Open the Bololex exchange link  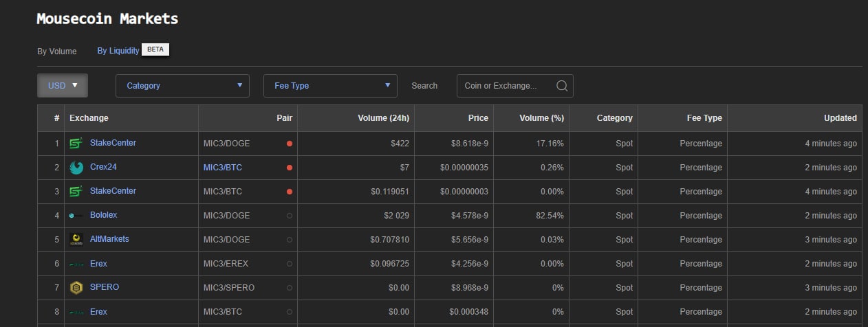[104, 215]
